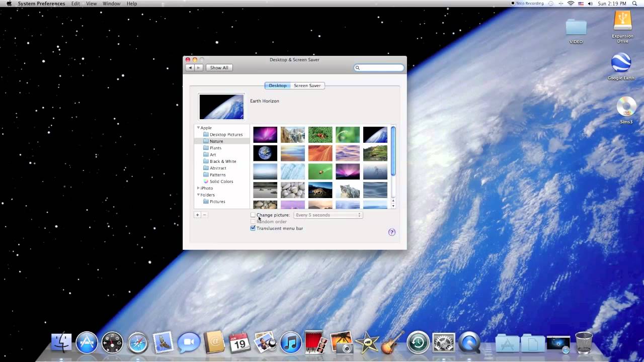Launch Preview from the Dock
Viewport: 644px width, 362px height.
[265, 342]
